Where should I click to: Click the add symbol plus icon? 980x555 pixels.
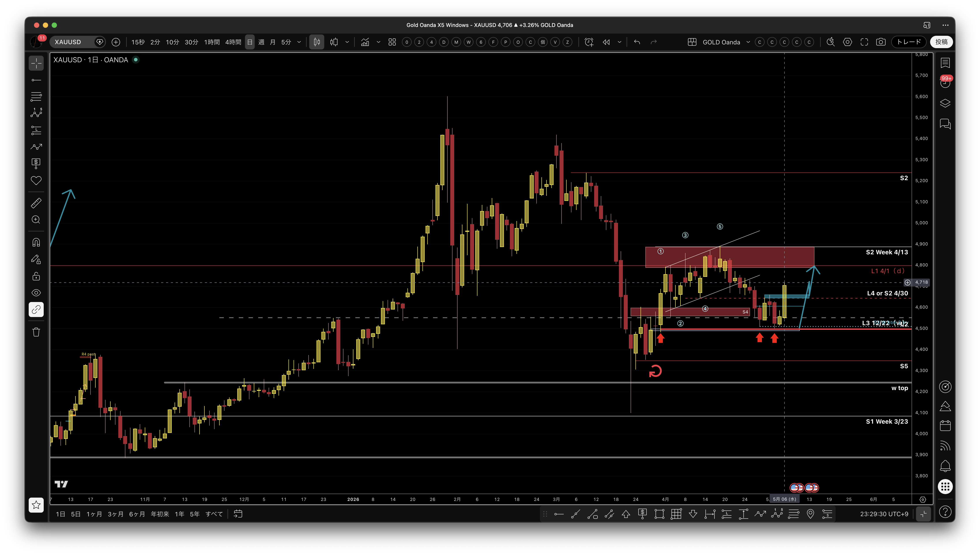[x=116, y=42]
